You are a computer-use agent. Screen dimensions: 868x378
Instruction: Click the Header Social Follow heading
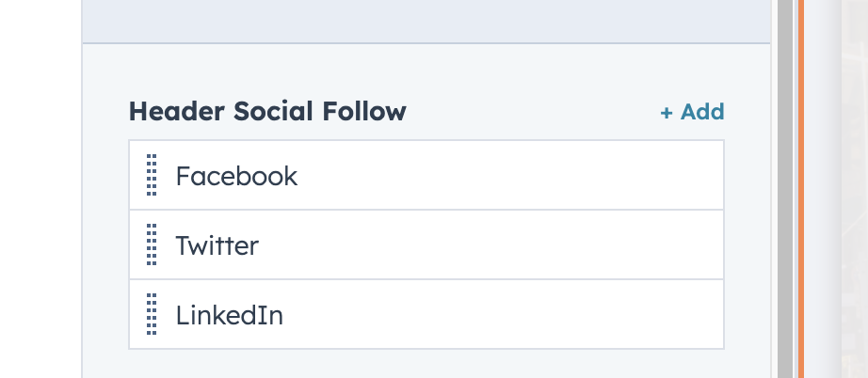pyautogui.click(x=267, y=112)
